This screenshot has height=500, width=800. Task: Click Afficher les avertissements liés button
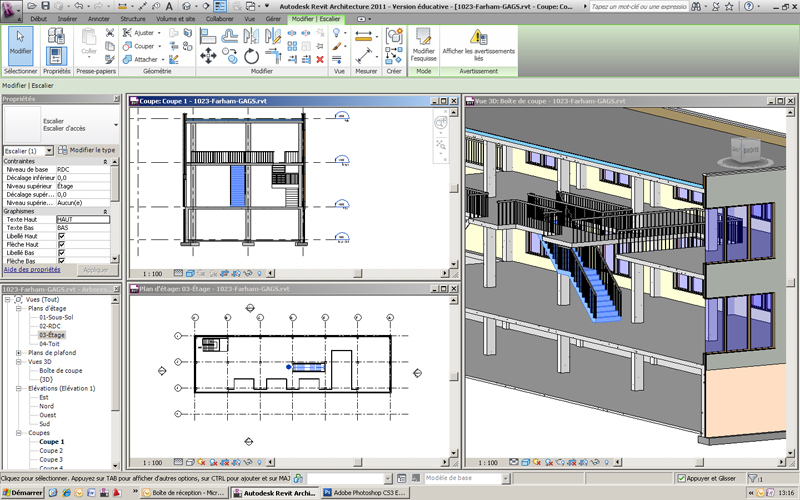tap(479, 45)
